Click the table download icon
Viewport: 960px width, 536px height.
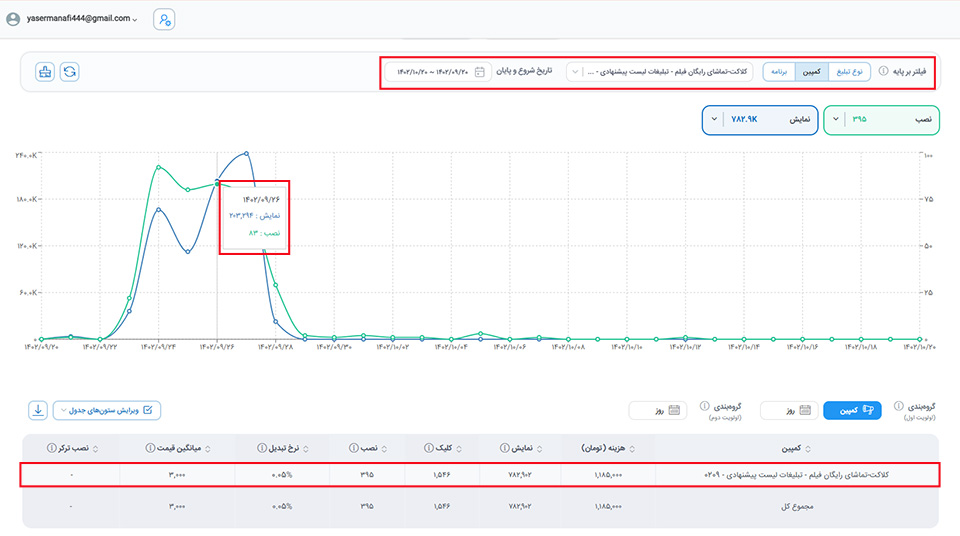[x=37, y=410]
